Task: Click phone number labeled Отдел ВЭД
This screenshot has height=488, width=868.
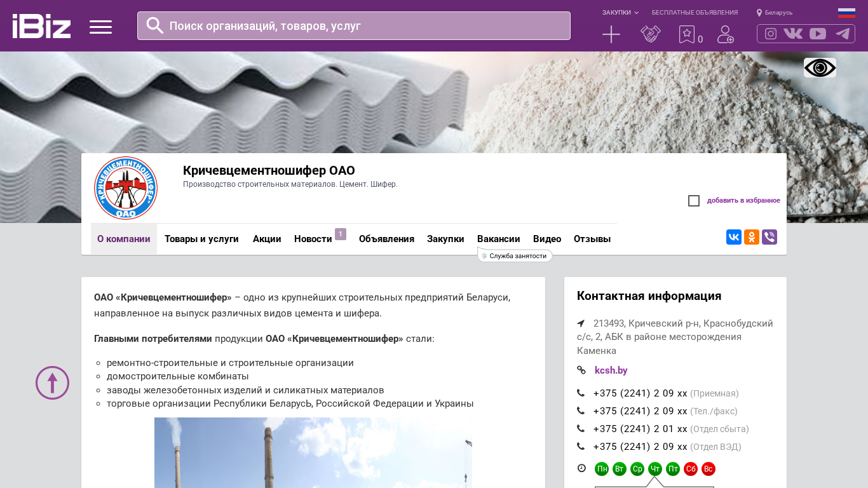Action: click(641, 447)
